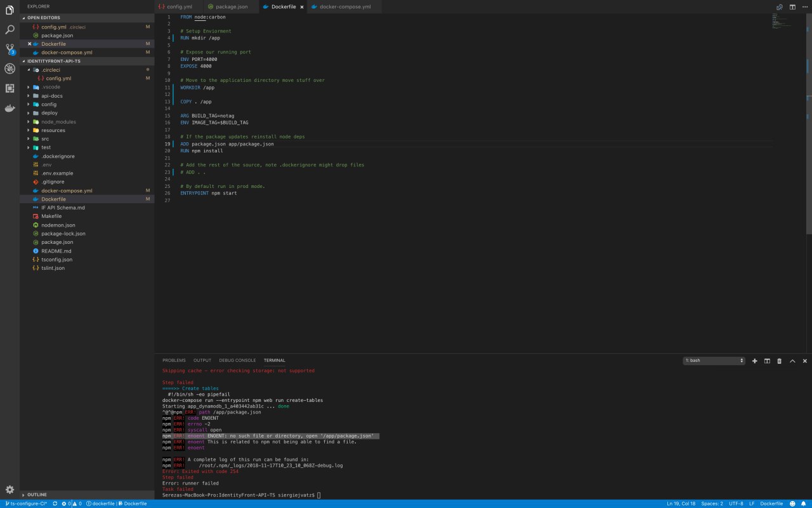Expand the OUTLINE section

click(37, 495)
